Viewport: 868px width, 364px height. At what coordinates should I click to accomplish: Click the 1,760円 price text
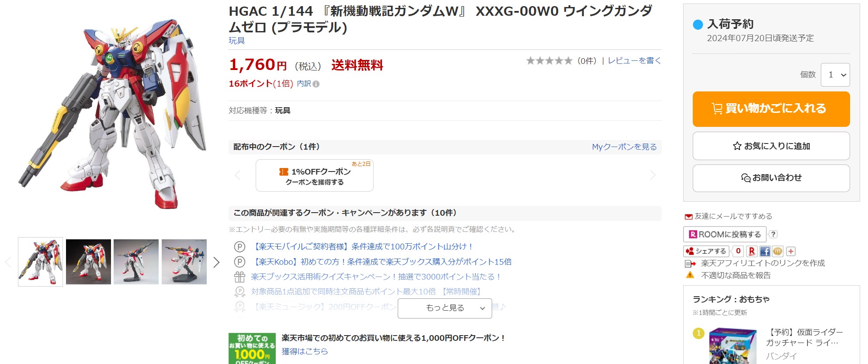258,65
